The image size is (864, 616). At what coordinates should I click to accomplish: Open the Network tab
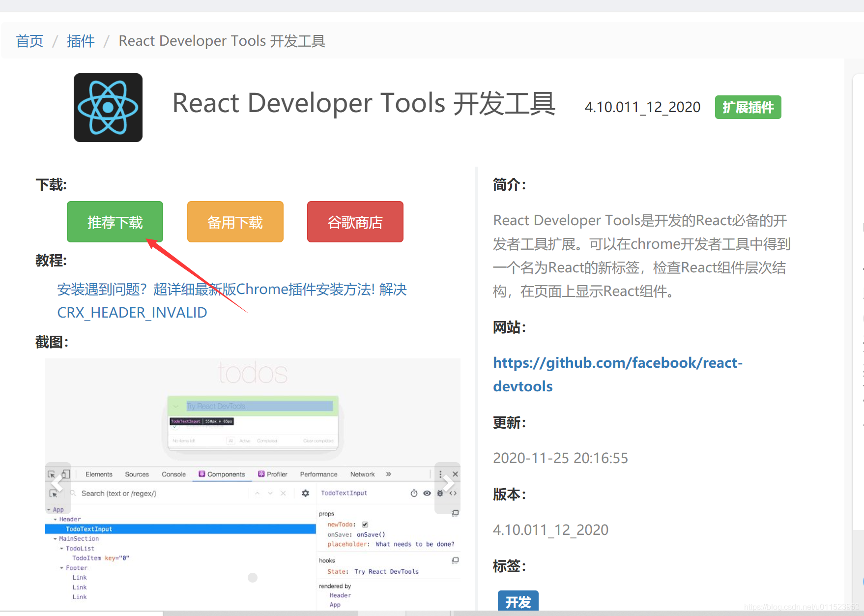point(362,474)
